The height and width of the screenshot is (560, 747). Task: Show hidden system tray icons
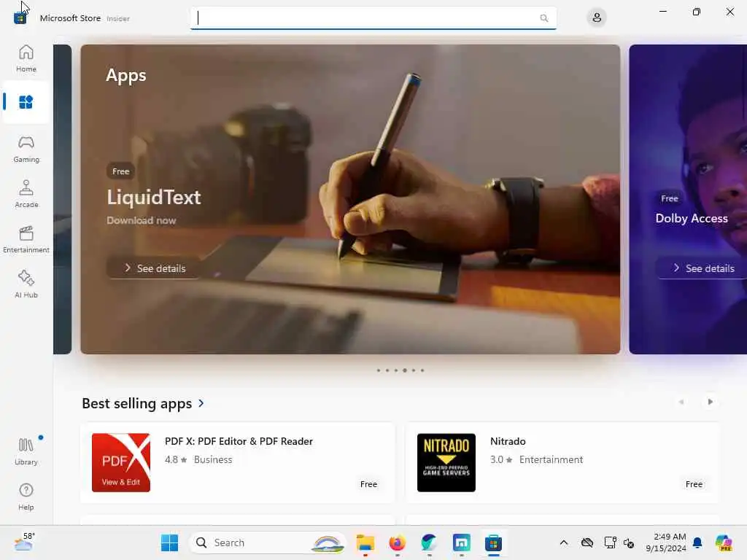564,542
